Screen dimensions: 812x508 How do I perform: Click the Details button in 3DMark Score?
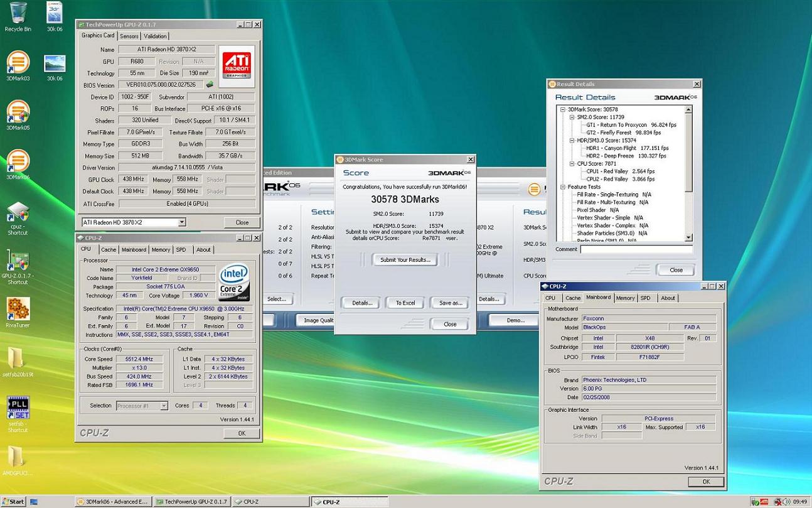361,303
